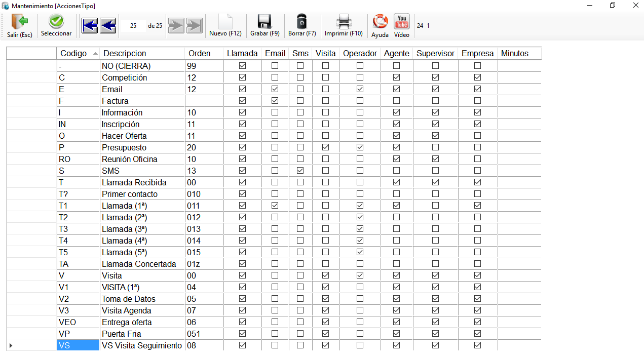Click the Salir (Esc) exit icon
Screen dimensions: 644x358
(x=20, y=22)
